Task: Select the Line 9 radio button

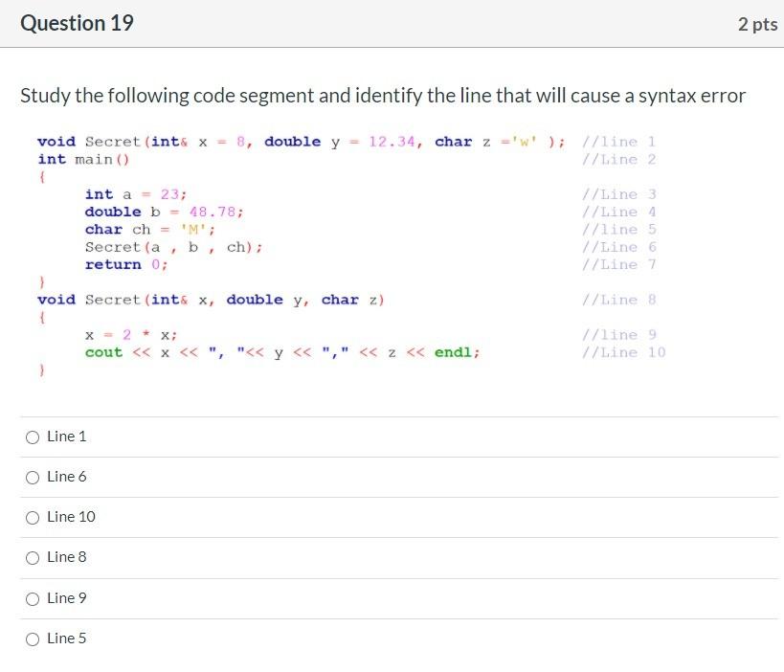Action: (x=33, y=597)
